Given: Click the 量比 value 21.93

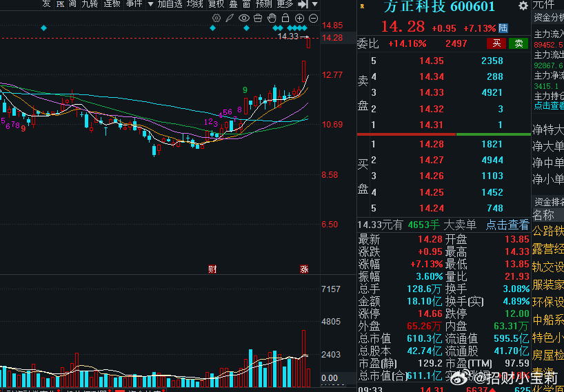Looking at the screenshot, I should tap(517, 276).
